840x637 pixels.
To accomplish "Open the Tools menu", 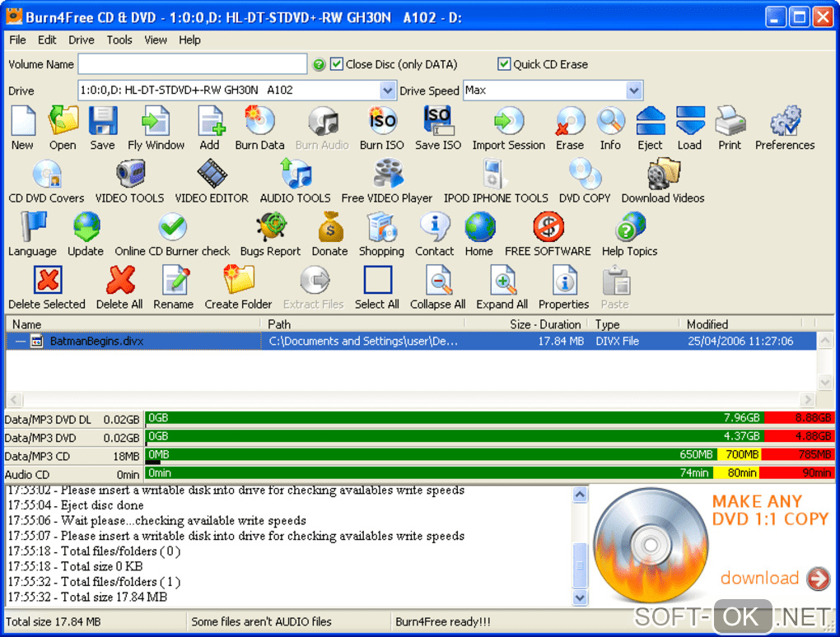I will pos(119,40).
